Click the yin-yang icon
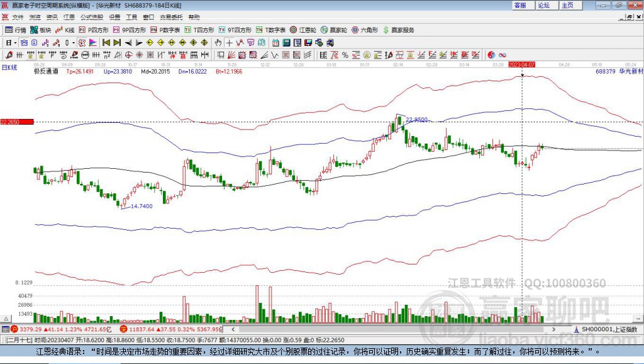The width and height of the screenshot is (644, 364). pyautogui.click(x=491, y=55)
